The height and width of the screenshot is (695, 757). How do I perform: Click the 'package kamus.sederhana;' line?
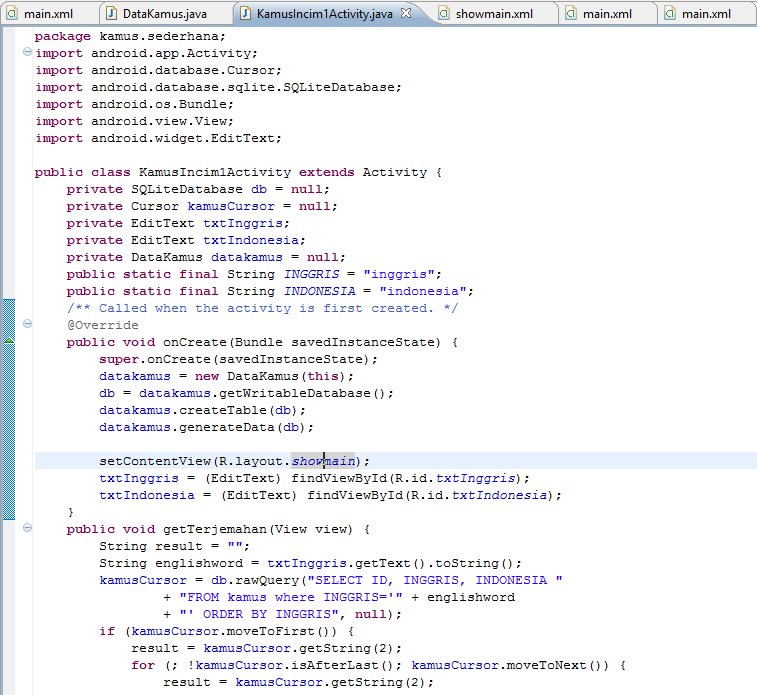click(x=130, y=36)
